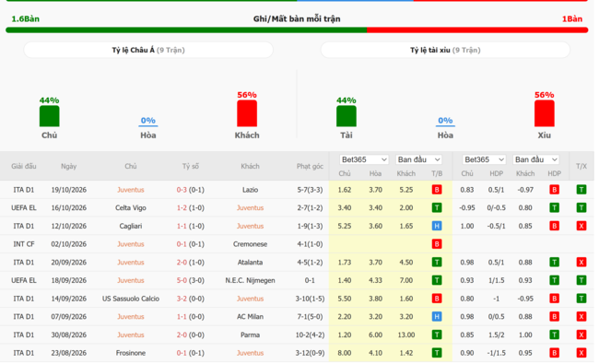
Task: Click H badge in AC Milan row
Action: click(x=437, y=317)
